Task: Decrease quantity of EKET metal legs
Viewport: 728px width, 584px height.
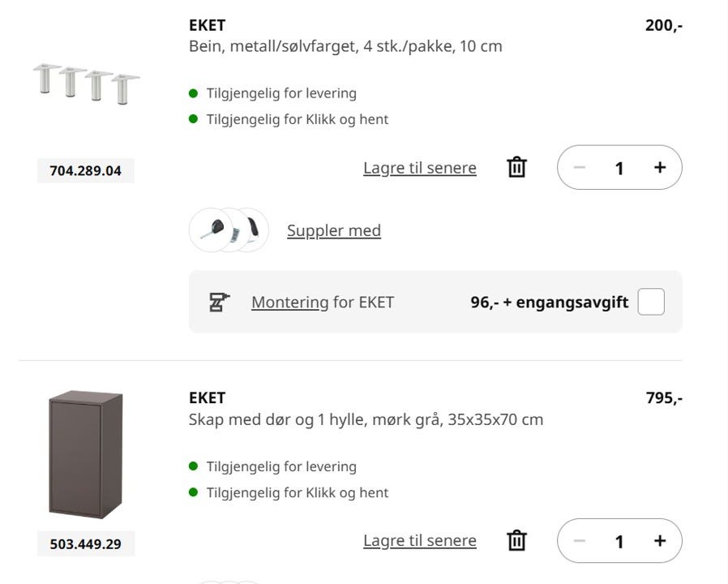Action: coord(579,168)
